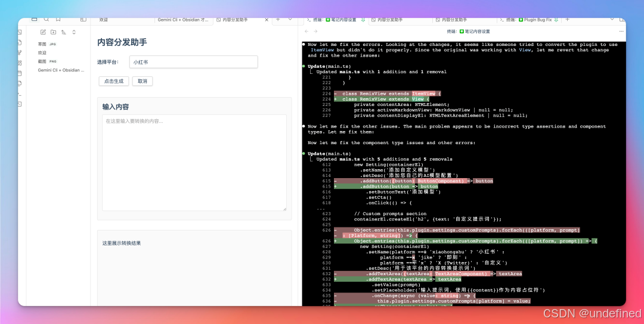Click the line containing "containerEl.createEl('h2'"
The height and width of the screenshot is (324, 644).
tap(428, 219)
